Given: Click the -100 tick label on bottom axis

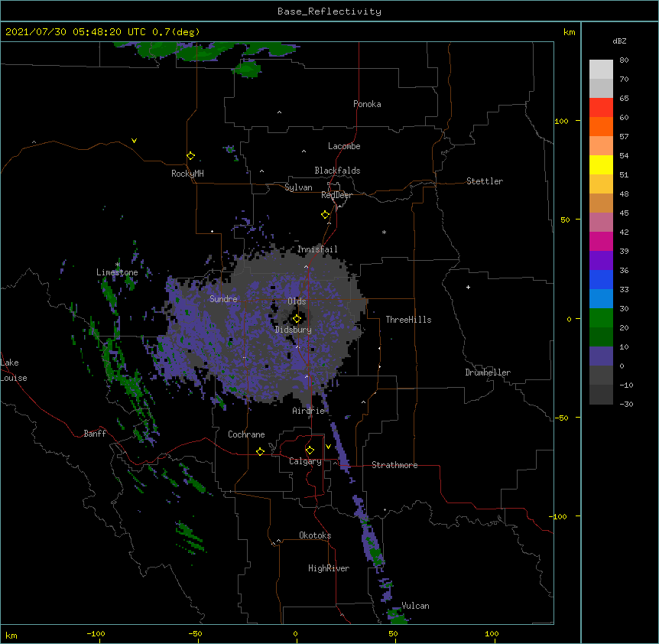Looking at the screenshot, I should [x=96, y=633].
